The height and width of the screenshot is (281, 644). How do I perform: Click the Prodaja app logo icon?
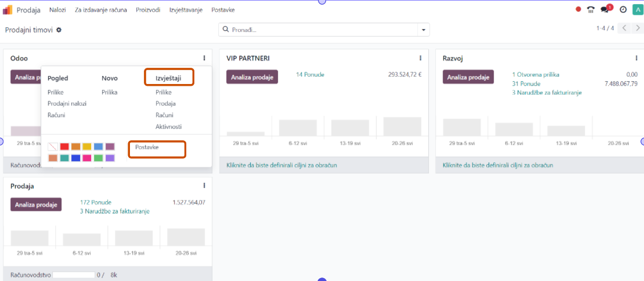[8, 9]
